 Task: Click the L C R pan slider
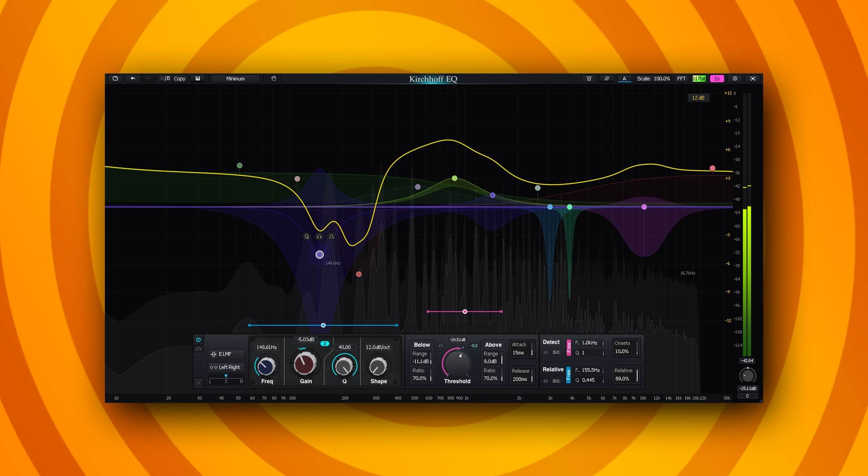click(226, 377)
